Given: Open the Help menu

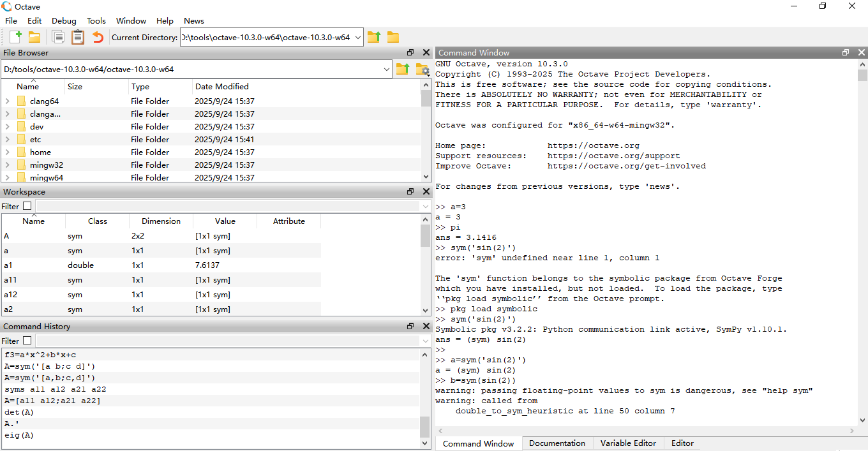Looking at the screenshot, I should pos(165,20).
